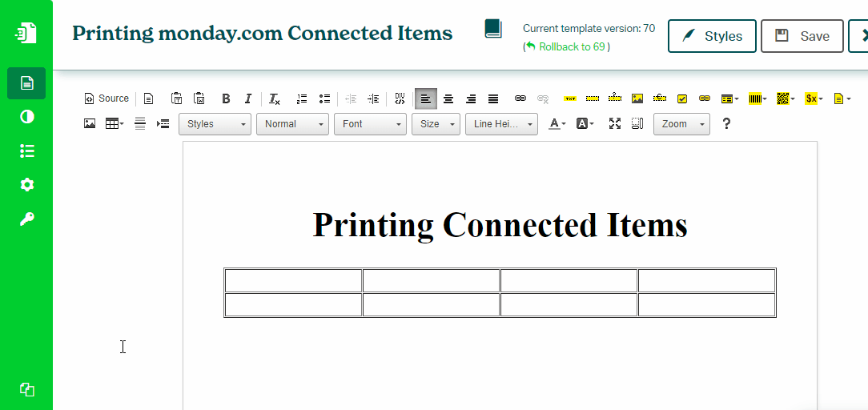
Task: Open the Zoom dropdown
Action: pos(681,124)
